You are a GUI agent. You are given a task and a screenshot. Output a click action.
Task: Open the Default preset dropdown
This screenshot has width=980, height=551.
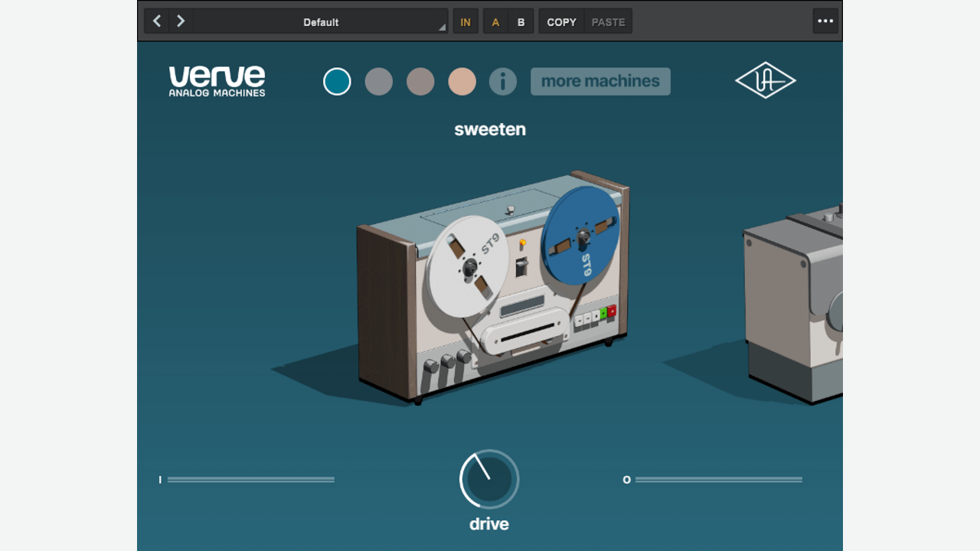pos(321,21)
